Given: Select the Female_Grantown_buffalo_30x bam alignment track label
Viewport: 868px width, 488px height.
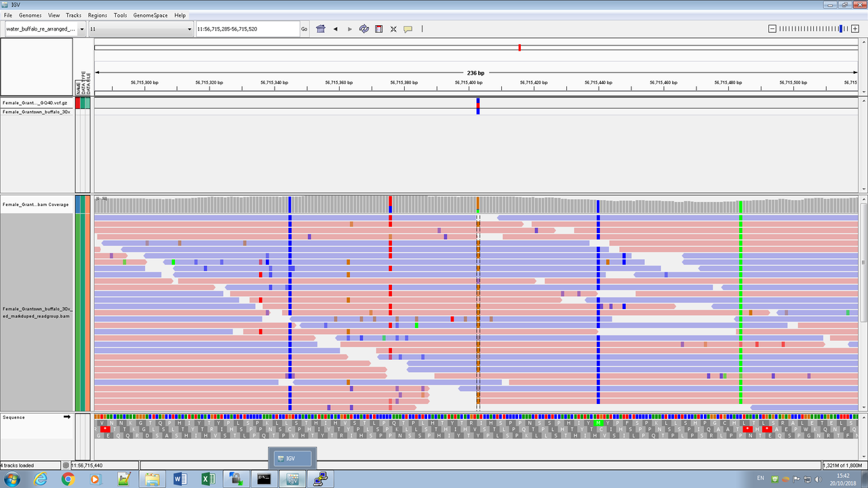Looking at the screenshot, I should (x=37, y=312).
